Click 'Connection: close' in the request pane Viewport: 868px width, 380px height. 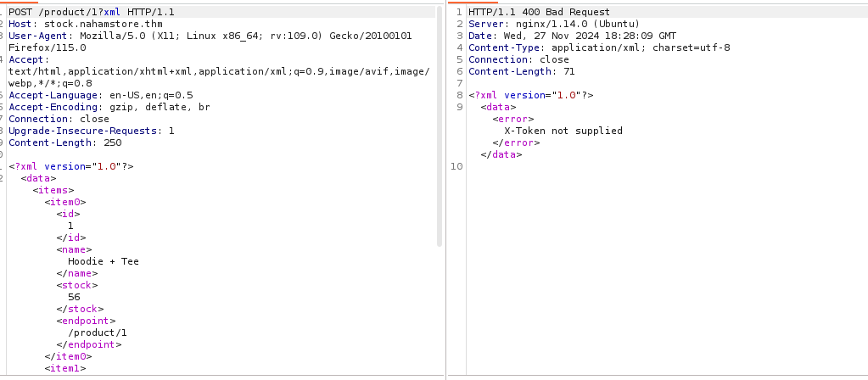point(59,119)
